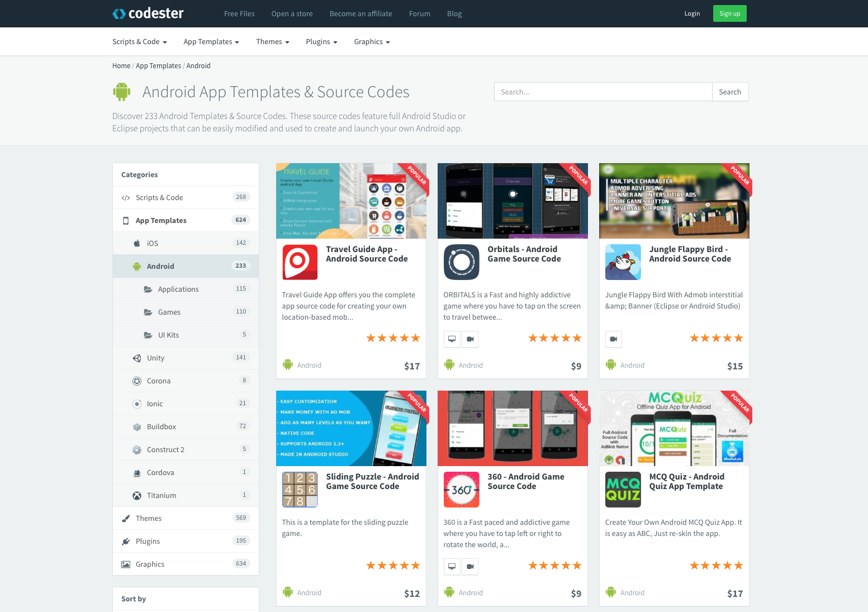This screenshot has width=868, height=612.
Task: Play video preview for Jungle Flappy Bird
Action: [x=614, y=339]
